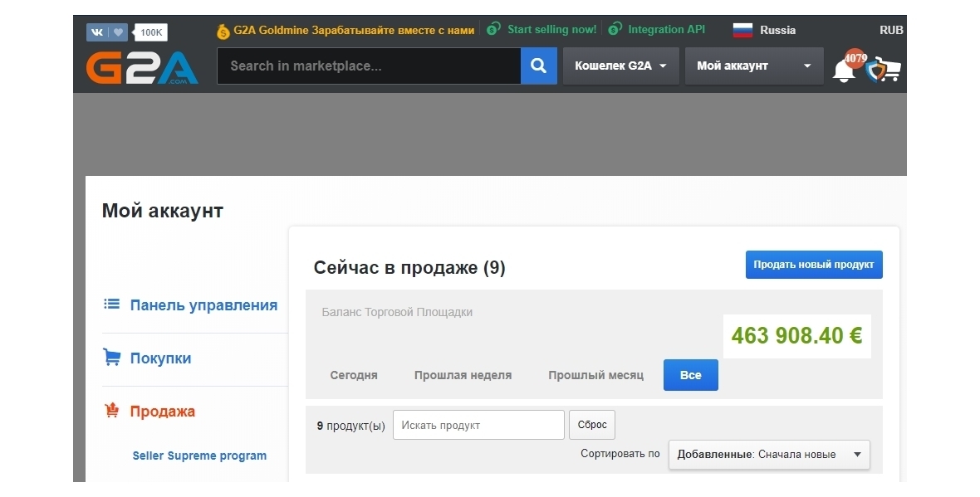Click the cart icon next to Покупки
Image resolution: width=980 pixels, height=497 pixels.
coord(112,357)
